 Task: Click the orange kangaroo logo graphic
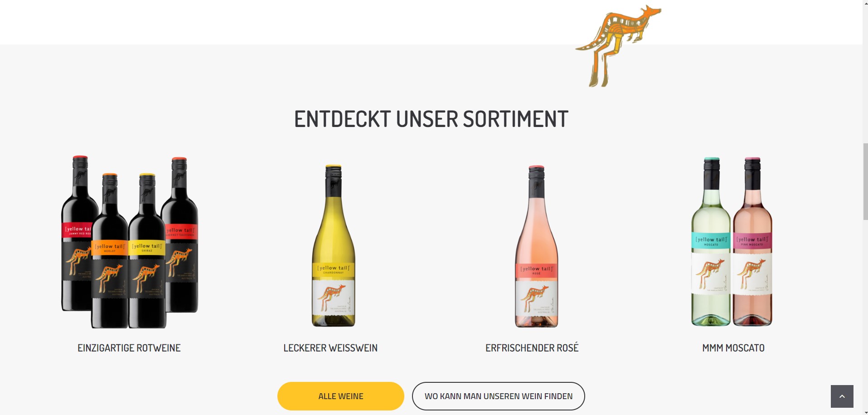(618, 46)
